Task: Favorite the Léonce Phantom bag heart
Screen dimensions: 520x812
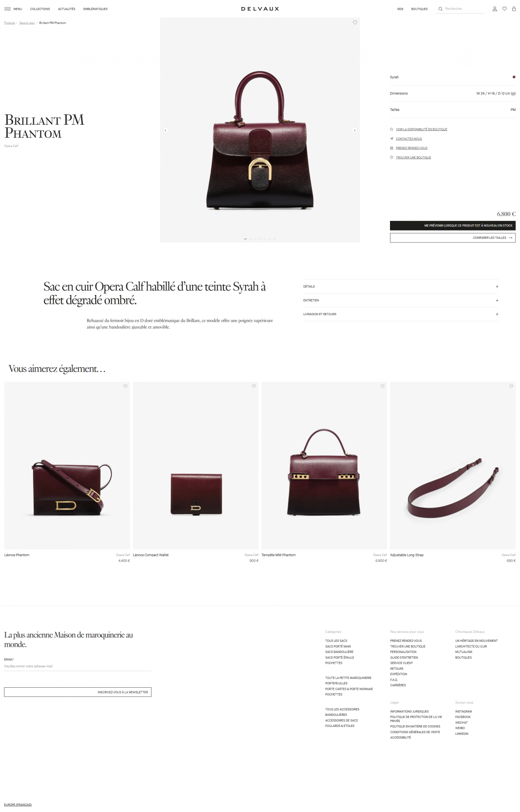Action: pyautogui.click(x=125, y=386)
